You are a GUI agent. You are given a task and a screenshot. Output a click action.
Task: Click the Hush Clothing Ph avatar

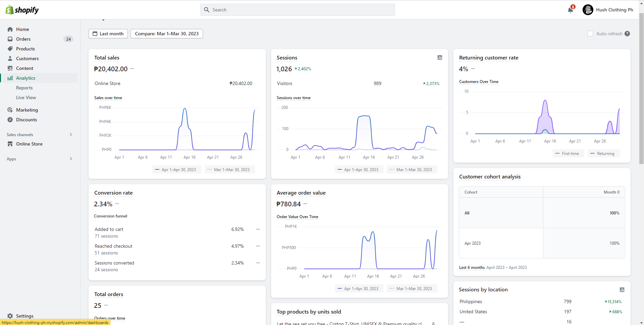point(588,10)
